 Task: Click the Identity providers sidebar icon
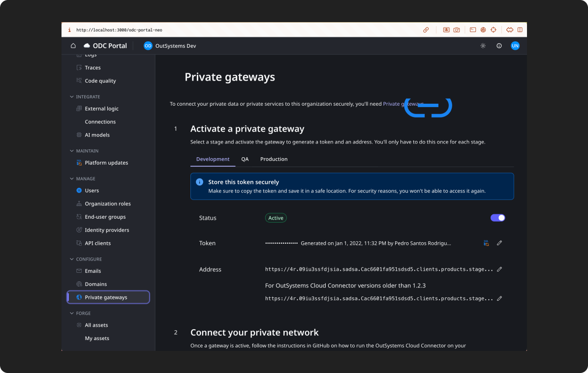point(79,230)
